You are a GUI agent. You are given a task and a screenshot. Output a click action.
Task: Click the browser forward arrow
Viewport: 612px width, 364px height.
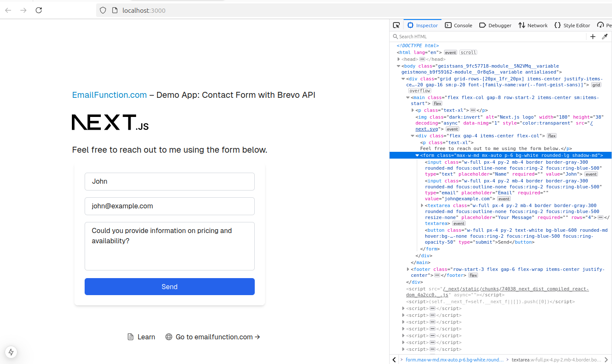point(23,10)
